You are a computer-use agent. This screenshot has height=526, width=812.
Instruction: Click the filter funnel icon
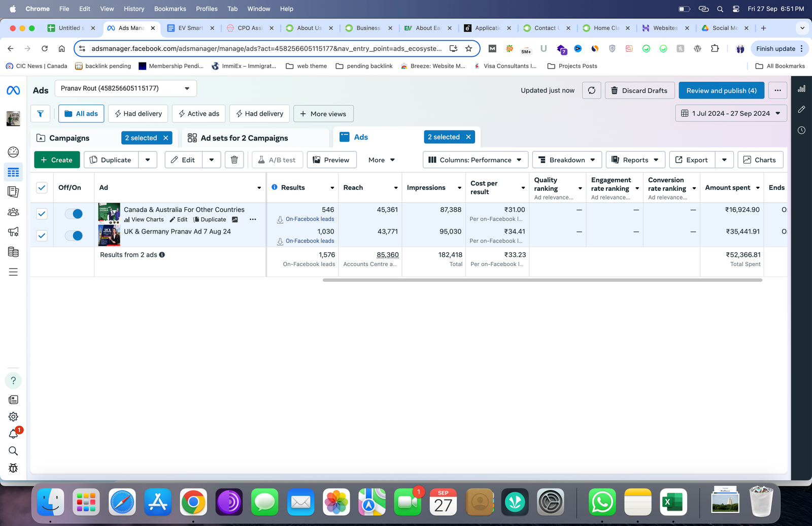click(x=40, y=114)
